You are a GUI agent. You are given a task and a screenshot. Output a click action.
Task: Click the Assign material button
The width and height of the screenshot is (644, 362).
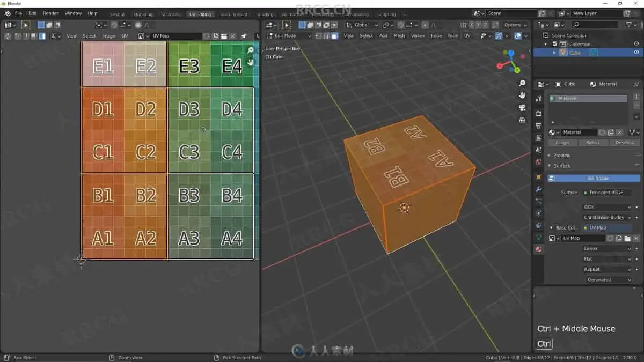tap(562, 143)
